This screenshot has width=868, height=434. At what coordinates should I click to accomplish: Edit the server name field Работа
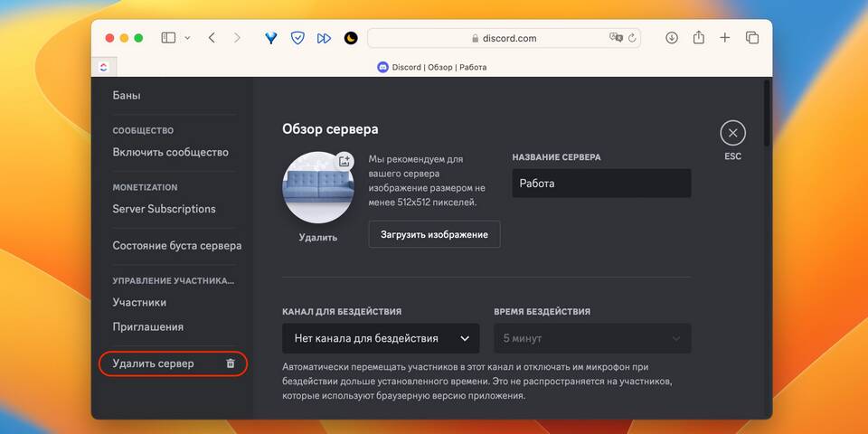coord(601,184)
